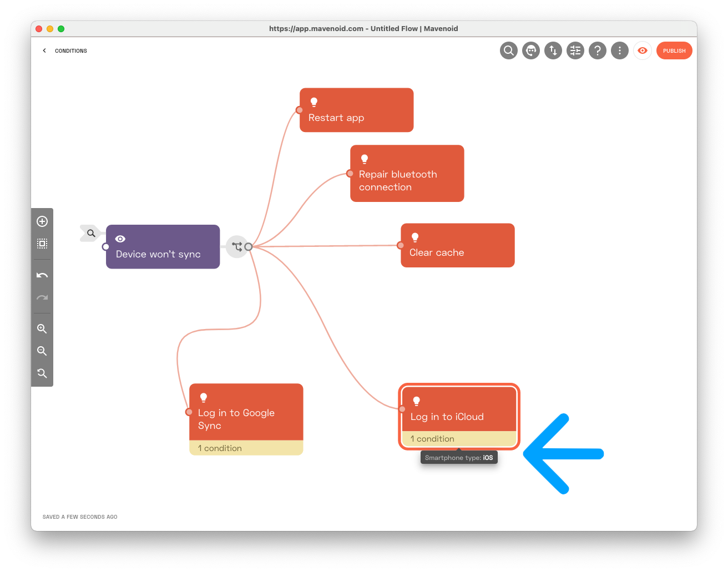The width and height of the screenshot is (728, 572).
Task: Click the add node plus icon in left sidebar
Action: 42,221
